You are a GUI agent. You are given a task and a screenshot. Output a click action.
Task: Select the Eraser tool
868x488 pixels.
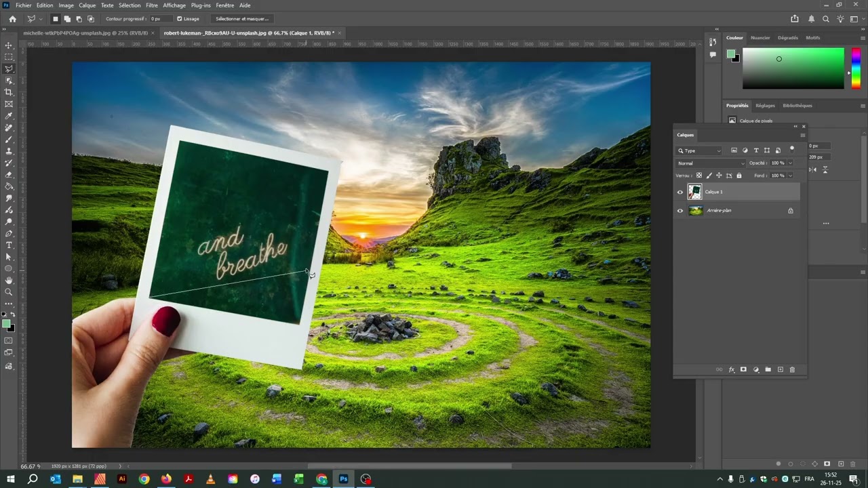click(9, 174)
